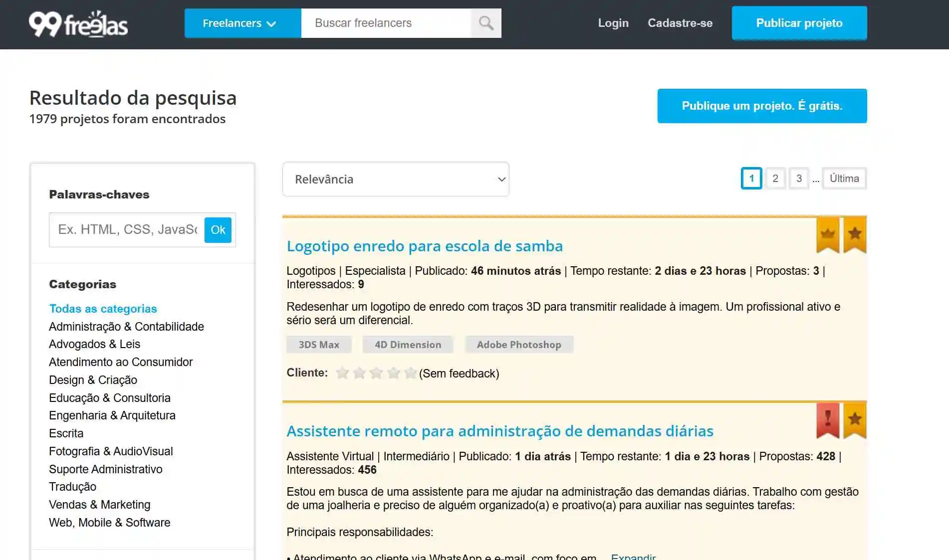The height and width of the screenshot is (560, 949).
Task: Select Web, Mobile & Software category
Action: [x=109, y=523]
